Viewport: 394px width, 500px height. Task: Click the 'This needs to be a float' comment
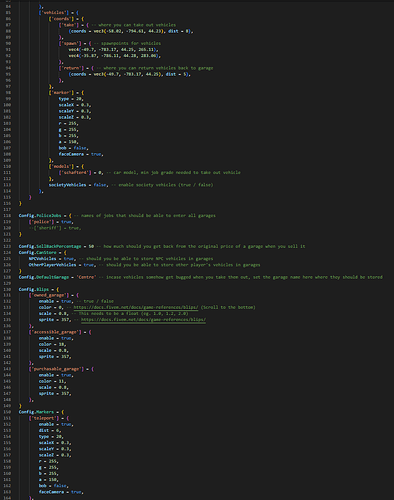[x=130, y=314]
